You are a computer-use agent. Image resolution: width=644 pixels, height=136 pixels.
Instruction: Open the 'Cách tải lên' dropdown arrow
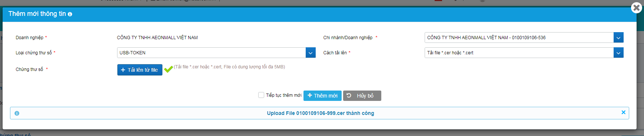(x=618, y=53)
